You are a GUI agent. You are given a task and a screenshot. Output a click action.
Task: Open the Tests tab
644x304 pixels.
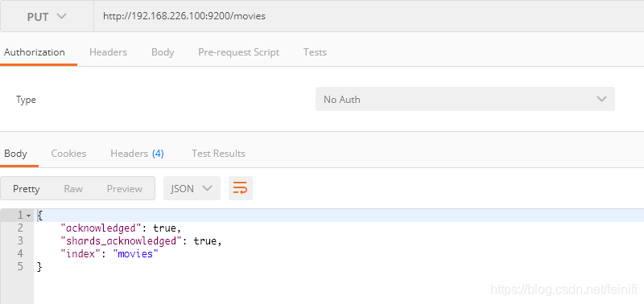pyautogui.click(x=315, y=52)
